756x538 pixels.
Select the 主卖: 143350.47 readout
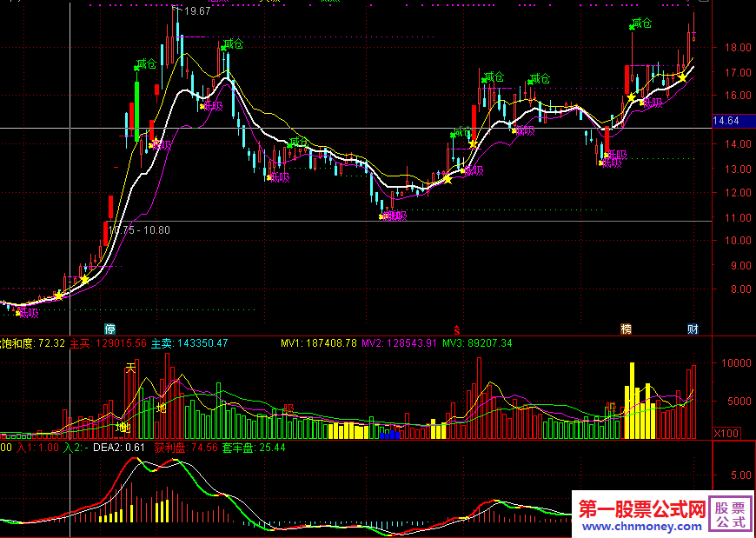(x=189, y=343)
